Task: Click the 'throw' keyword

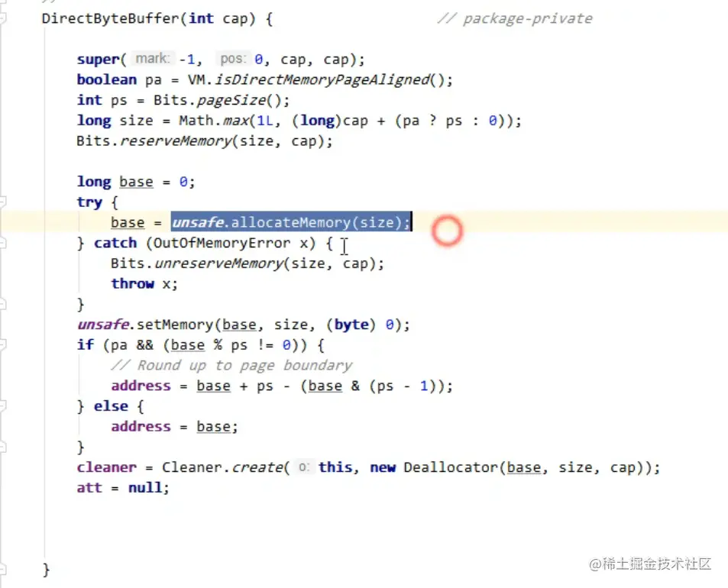Action: tap(132, 284)
